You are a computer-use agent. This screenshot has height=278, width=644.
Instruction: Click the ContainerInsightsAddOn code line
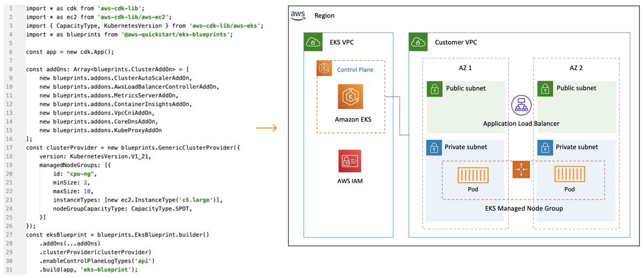[116, 104]
